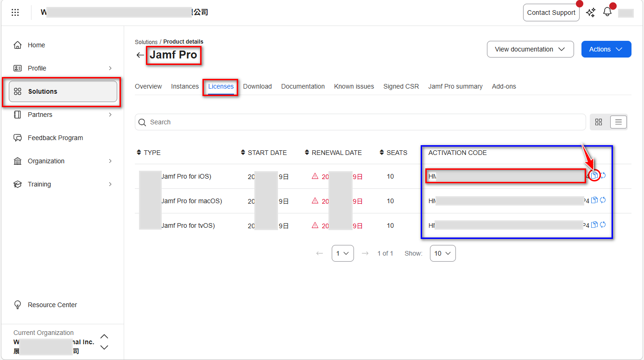Refresh the Jamf Pro for macOS activation code
This screenshot has height=360, width=644.
(x=603, y=200)
